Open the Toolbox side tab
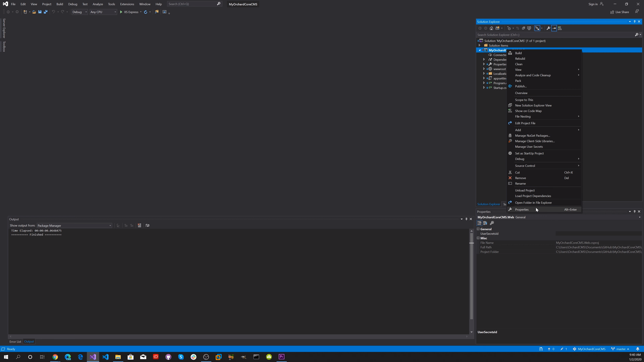Viewport: 644px width, 362px height. tap(4, 46)
